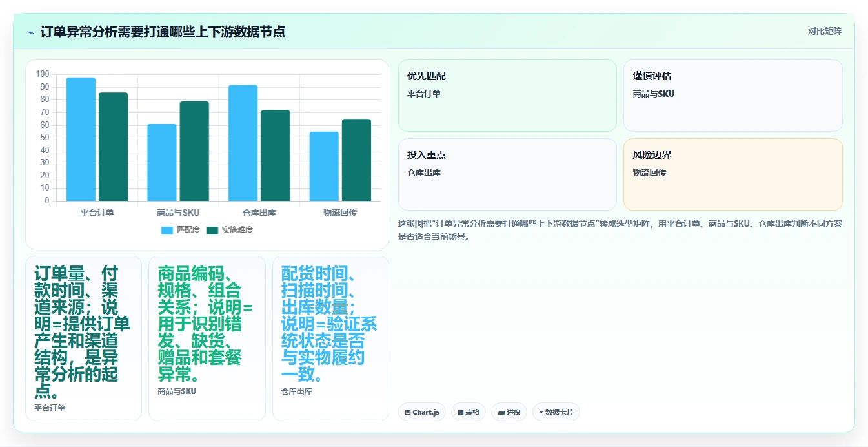
Task: Click the 数据卡片 tag chip
Action: coord(556,412)
